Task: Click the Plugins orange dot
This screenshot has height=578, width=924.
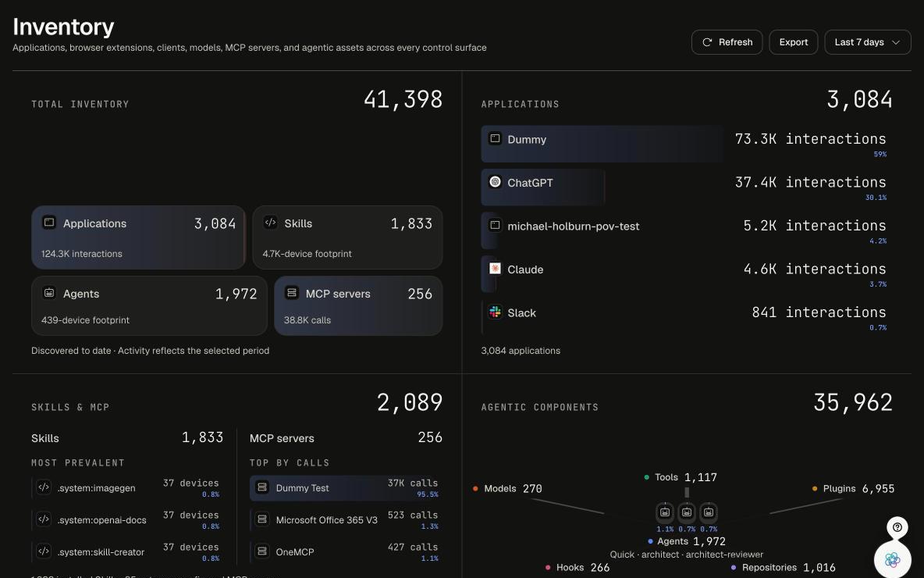Action: (815, 488)
